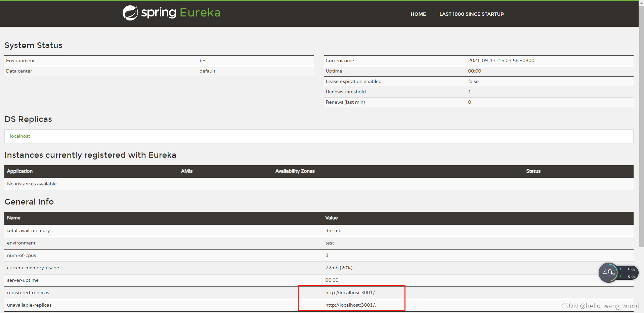Select the DS Replicas heading

(x=28, y=119)
